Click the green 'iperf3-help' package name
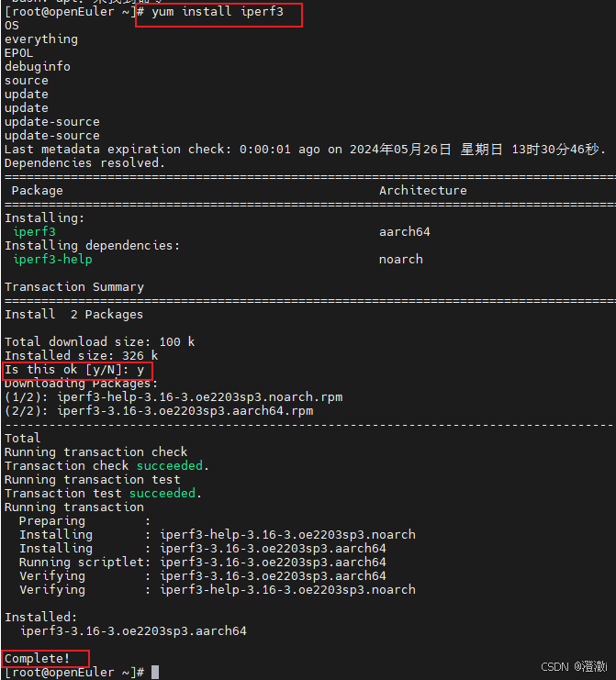 [52, 260]
